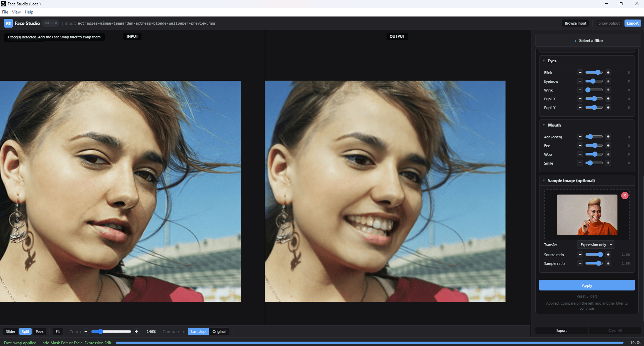Click the v0.7.0 version badge
Image resolution: width=644 pixels, height=346 pixels.
point(51,23)
